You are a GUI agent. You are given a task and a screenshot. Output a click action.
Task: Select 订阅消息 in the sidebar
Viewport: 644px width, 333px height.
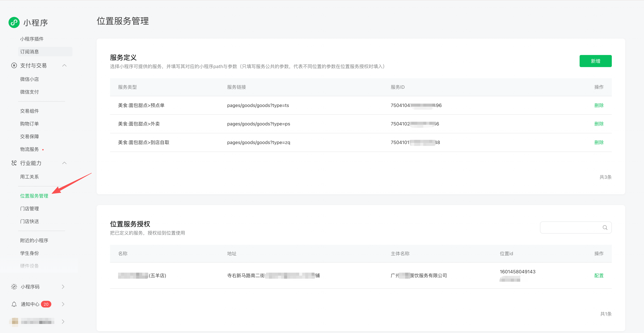tap(30, 52)
